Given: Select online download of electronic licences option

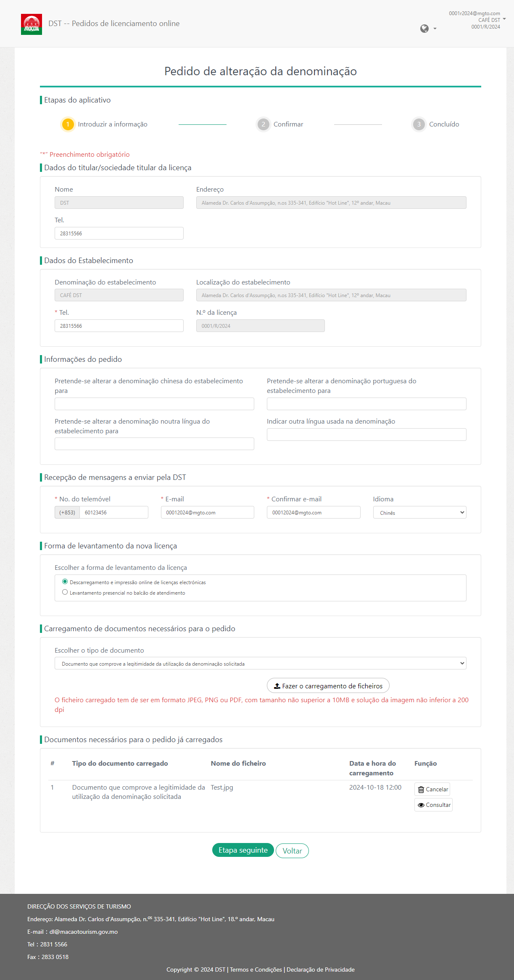Looking at the screenshot, I should [x=65, y=582].
